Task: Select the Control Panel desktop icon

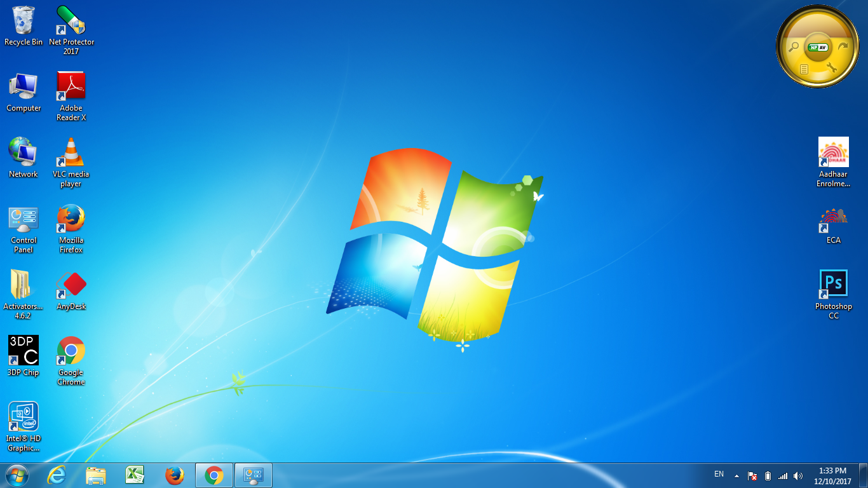Action: [x=24, y=229]
